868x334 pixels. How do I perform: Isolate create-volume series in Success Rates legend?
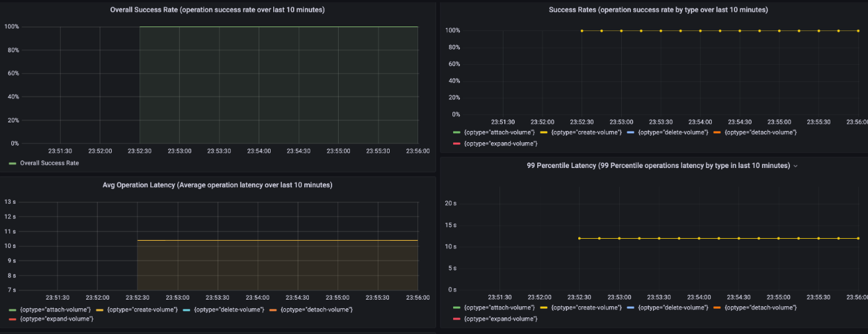point(586,132)
